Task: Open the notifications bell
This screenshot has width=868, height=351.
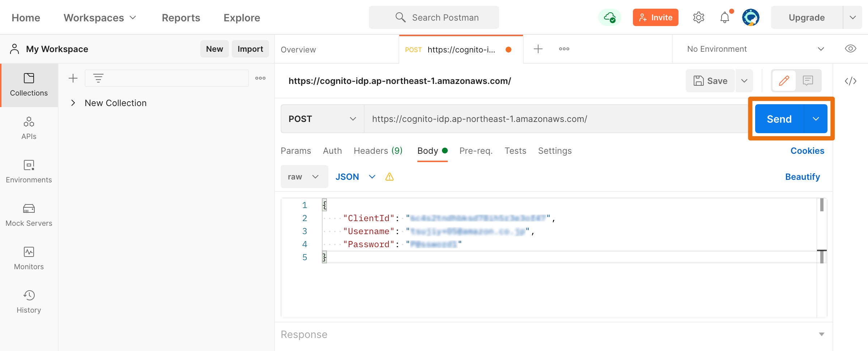Action: click(x=725, y=17)
